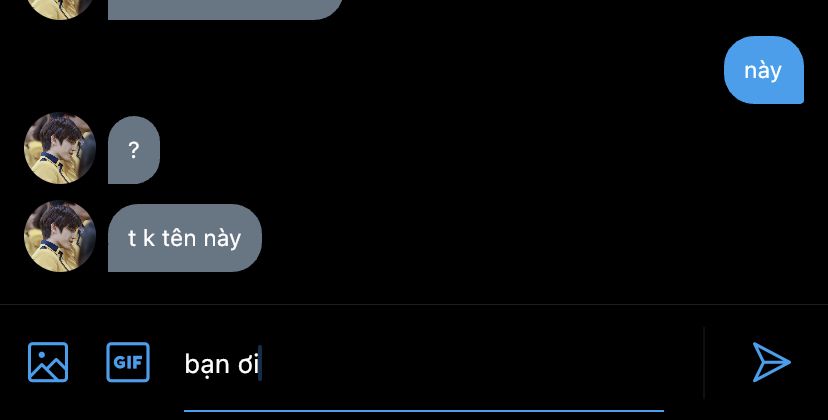The width and height of the screenshot is (828, 420).
Task: Open the photo attachment picker icon
Action: coord(48,362)
